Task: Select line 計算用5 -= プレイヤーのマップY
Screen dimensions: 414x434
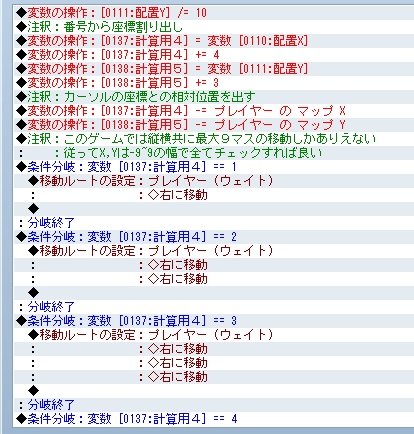Action: (214, 125)
